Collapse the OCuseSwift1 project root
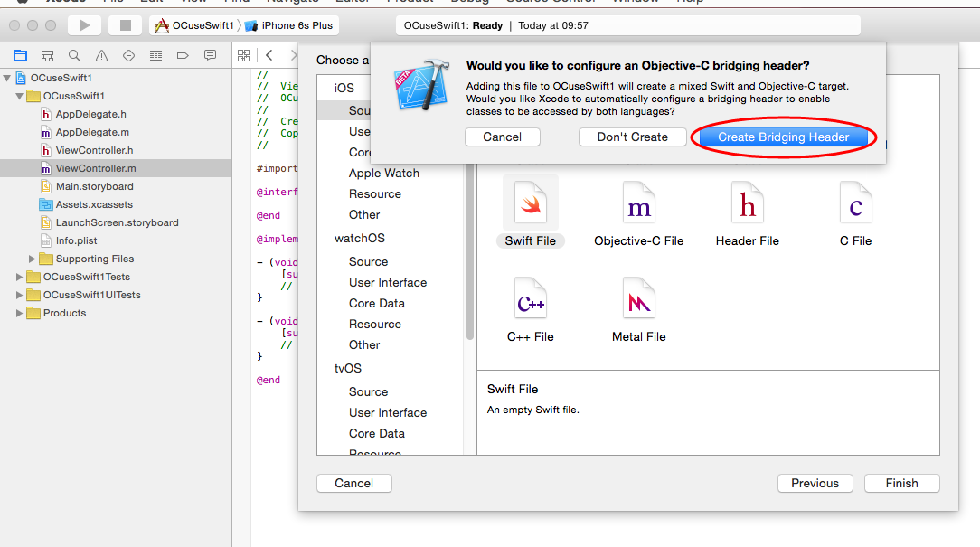The width and height of the screenshot is (980, 547). [x=7, y=78]
